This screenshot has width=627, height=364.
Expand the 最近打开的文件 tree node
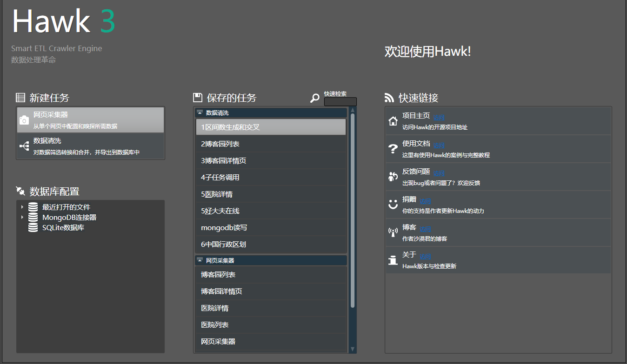22,207
